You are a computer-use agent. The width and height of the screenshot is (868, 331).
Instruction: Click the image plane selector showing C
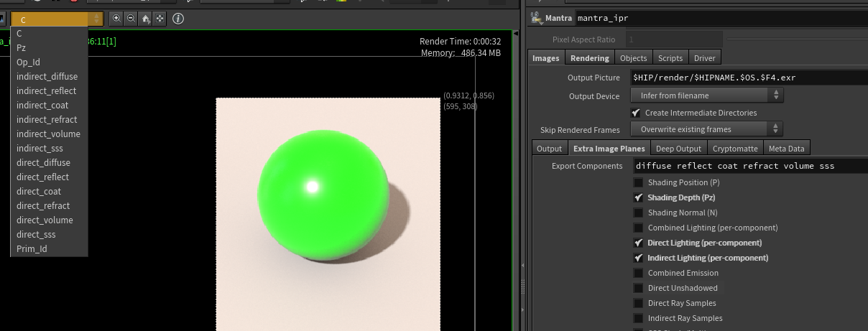pos(57,19)
